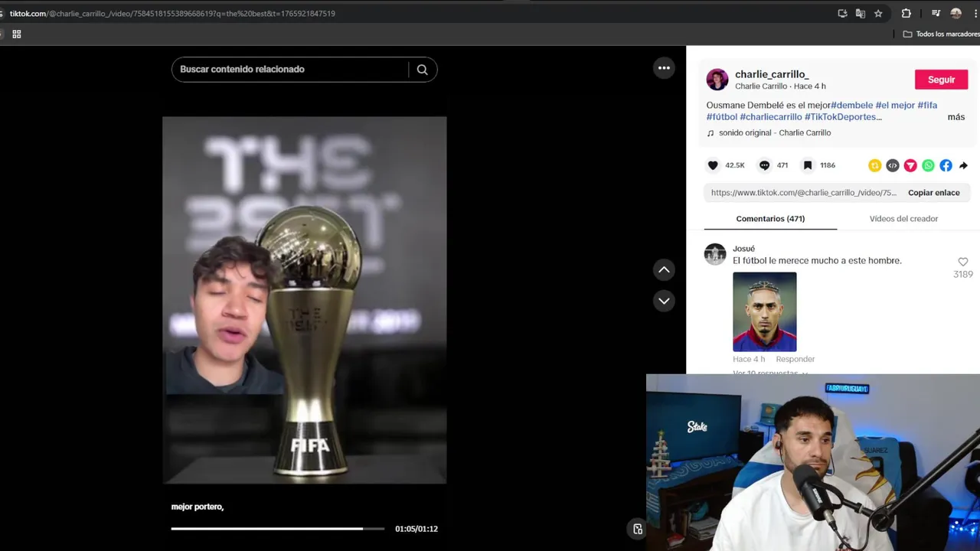980x551 pixels.
Task: Click the '1186' saves count
Action: (828, 165)
